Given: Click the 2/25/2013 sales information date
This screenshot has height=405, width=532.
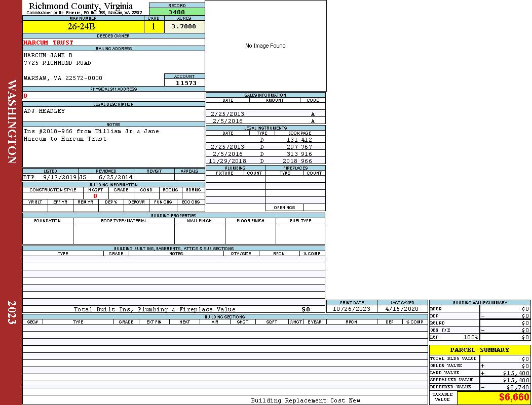Looking at the screenshot, I should coord(227,114).
